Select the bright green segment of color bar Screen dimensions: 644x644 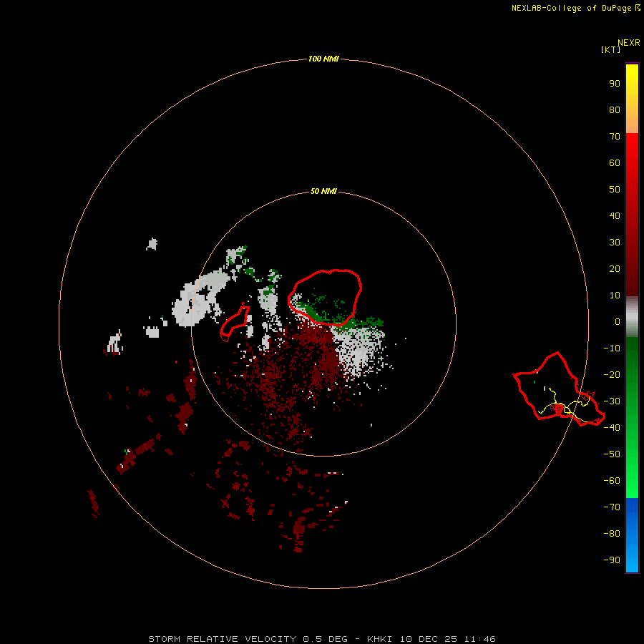click(632, 418)
